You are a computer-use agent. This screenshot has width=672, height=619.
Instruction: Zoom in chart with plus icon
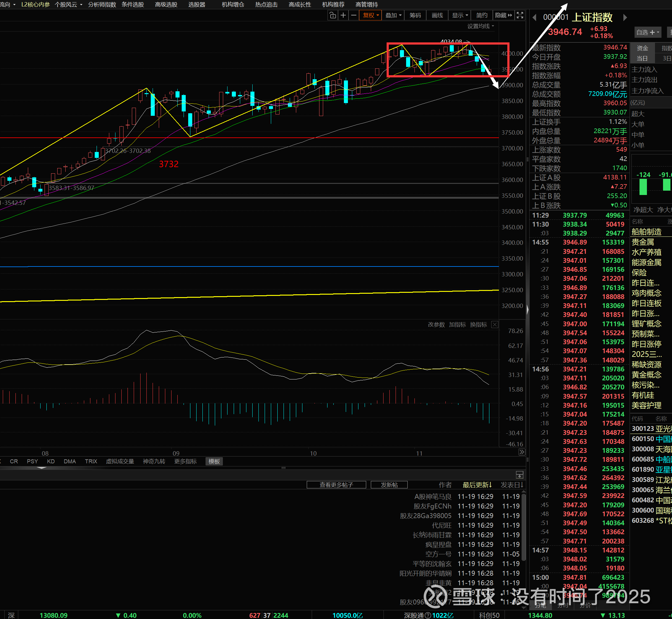[343, 15]
